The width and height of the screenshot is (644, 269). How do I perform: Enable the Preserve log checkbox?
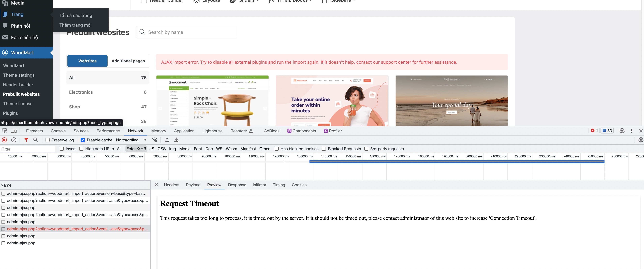[48, 140]
